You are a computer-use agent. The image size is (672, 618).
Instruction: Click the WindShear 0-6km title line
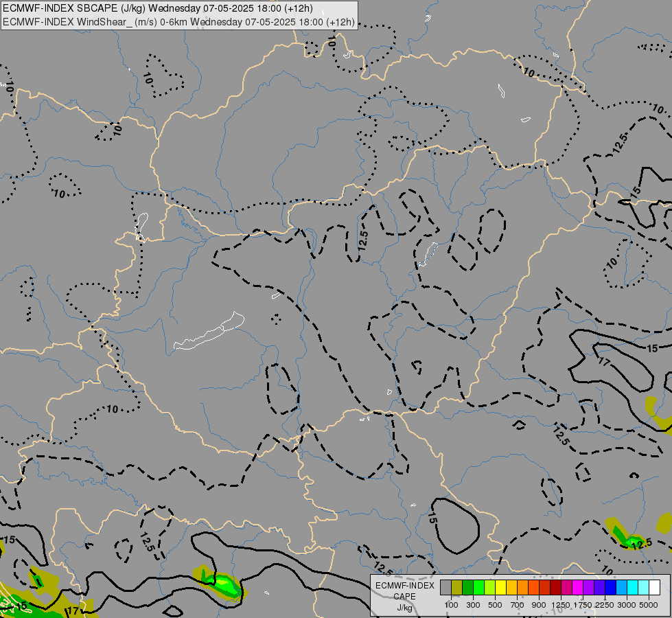178,22
